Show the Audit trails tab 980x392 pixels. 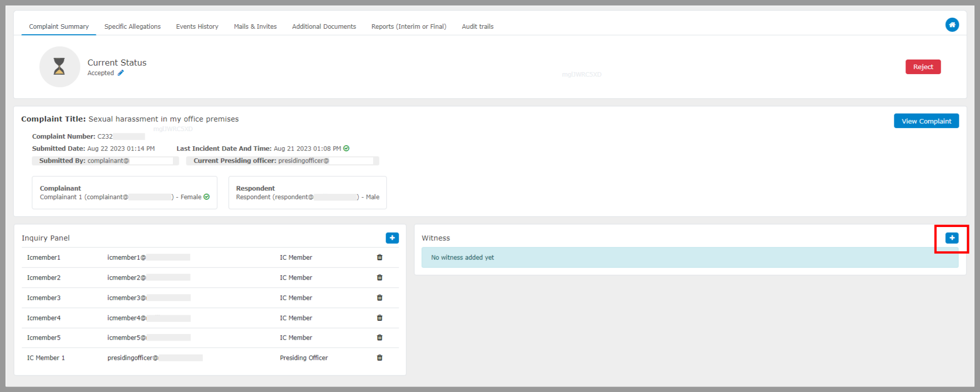[477, 27]
